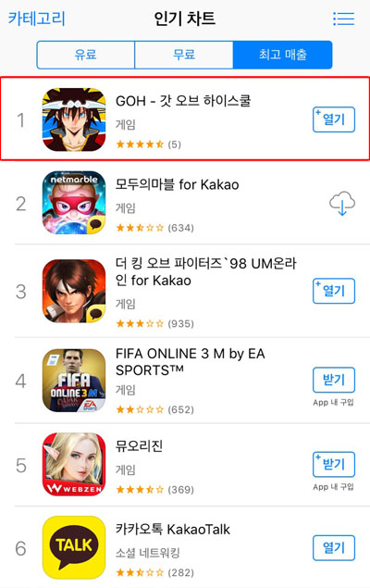Tap the King of Fighters '98 app icon
The image size is (370, 588).
tap(74, 291)
